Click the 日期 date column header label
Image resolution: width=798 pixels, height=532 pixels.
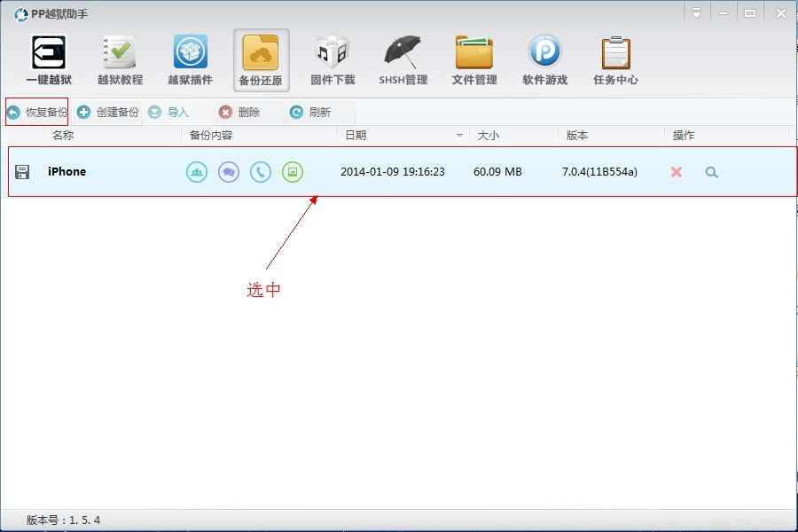(x=356, y=136)
